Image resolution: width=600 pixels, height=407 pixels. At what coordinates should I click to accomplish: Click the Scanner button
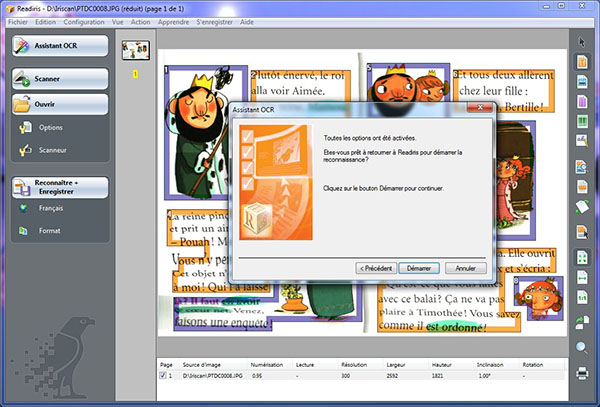click(x=59, y=79)
